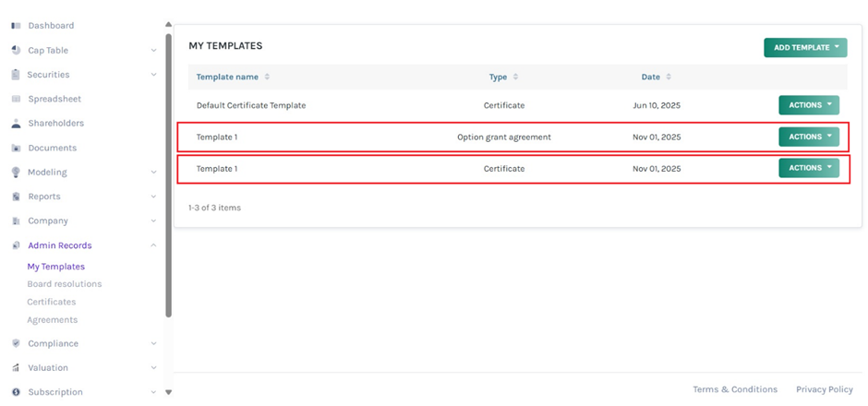Sort templates by Type column
Image resolution: width=868 pixels, height=406 pixels.
[515, 77]
